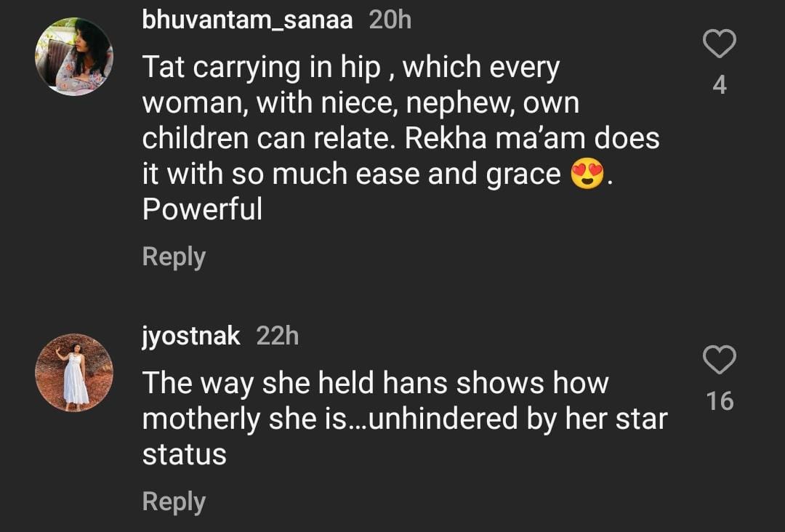The width and height of the screenshot is (785, 532).
Task: Click the word "status" in second comment
Action: pyautogui.click(x=184, y=455)
